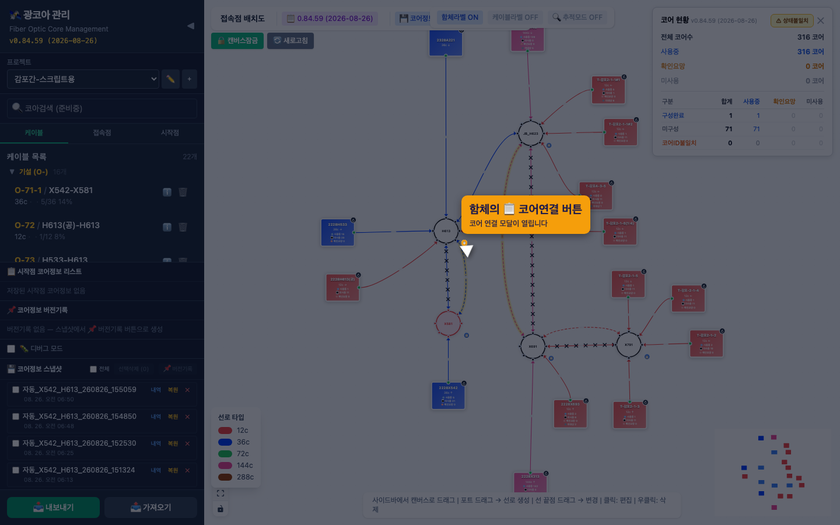
Task: Click the magnifier in 코아검색 field
Action: [x=17, y=108]
